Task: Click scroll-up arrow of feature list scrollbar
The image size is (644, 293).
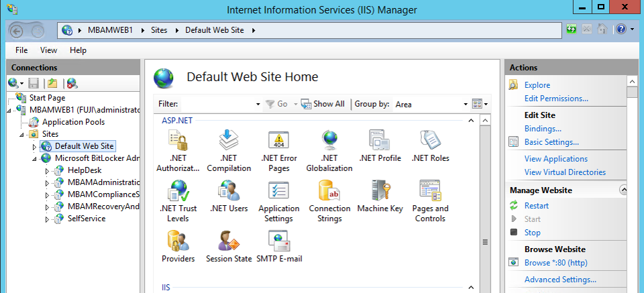Action: (x=485, y=121)
